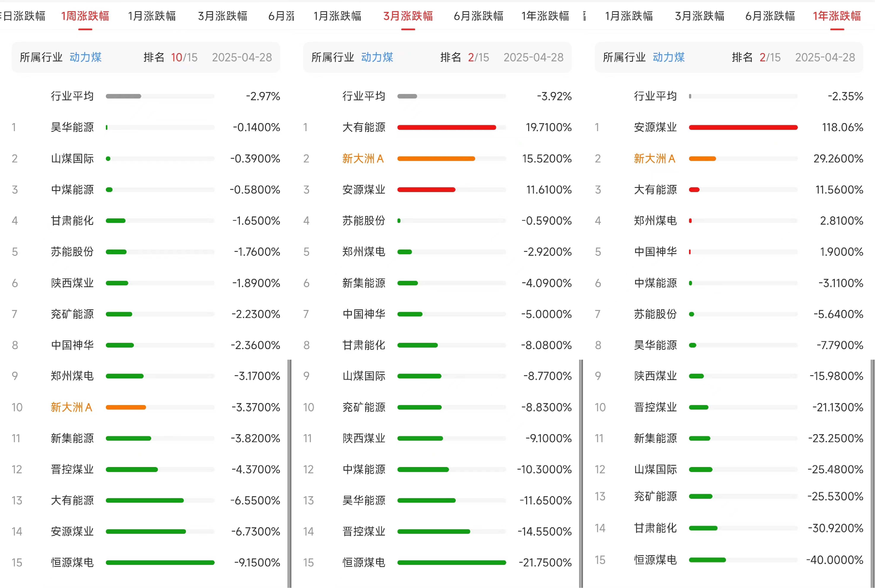
Task: Select highlighted 3月涨跌幅 tab in middle panel
Action: tap(408, 16)
